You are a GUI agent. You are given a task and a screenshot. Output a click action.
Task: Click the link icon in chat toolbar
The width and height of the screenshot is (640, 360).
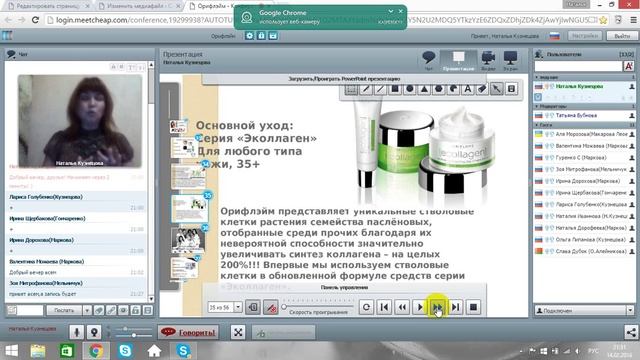pyautogui.click(x=111, y=311)
